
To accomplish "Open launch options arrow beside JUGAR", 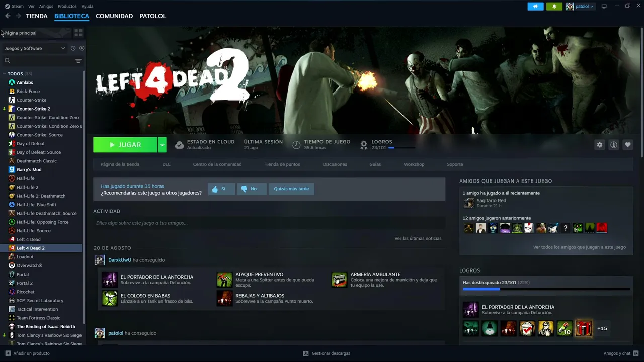I will [162, 145].
